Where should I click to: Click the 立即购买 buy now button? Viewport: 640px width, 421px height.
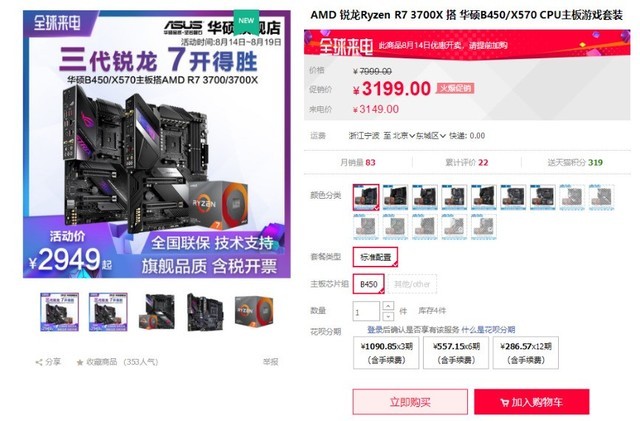tap(410, 402)
